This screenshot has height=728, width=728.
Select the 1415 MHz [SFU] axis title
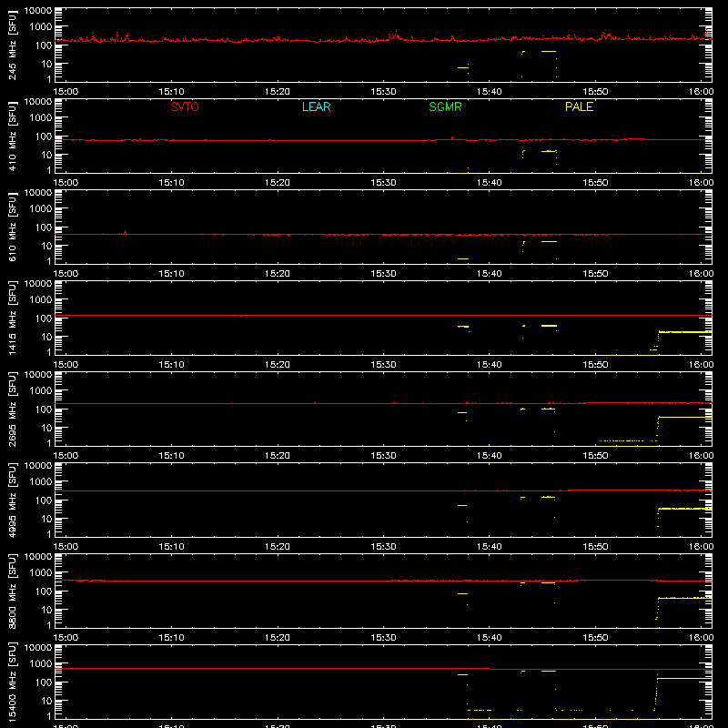click(13, 318)
